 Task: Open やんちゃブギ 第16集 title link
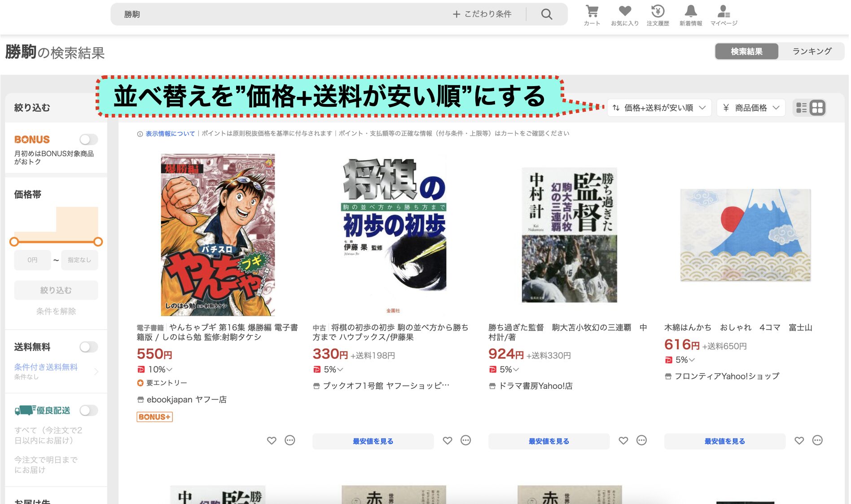pos(218,332)
